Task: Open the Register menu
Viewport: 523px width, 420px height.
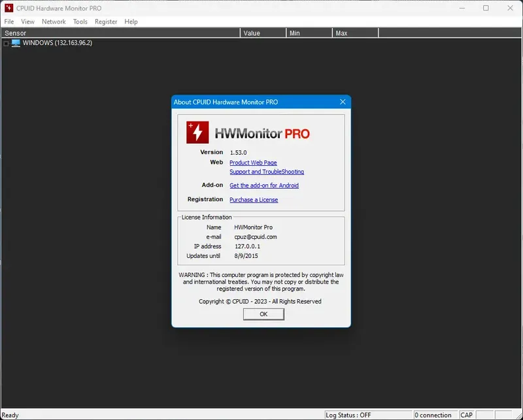Action: tap(106, 22)
